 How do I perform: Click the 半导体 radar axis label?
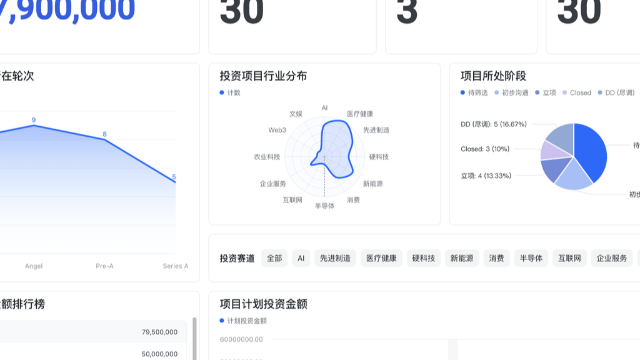coord(324,206)
